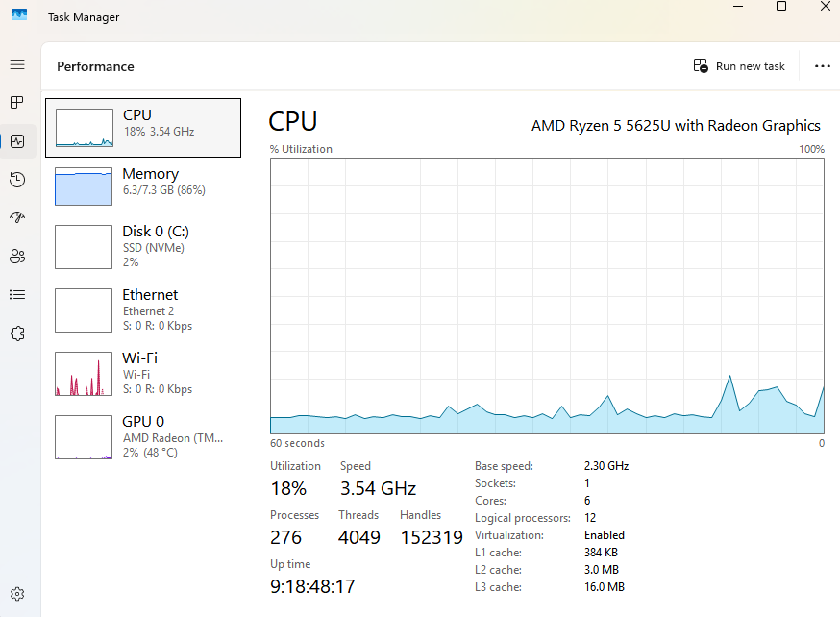Click the Run new task button

click(739, 66)
